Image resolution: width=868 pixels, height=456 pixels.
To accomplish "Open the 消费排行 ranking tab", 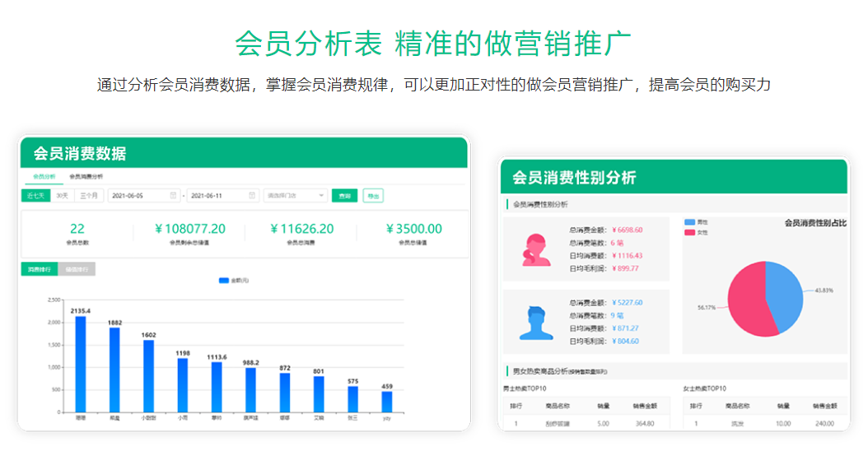I will click(x=39, y=269).
